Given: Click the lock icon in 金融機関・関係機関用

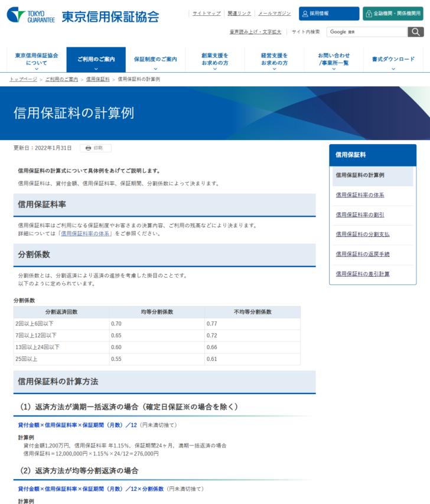Looking at the screenshot, I should (x=369, y=14).
